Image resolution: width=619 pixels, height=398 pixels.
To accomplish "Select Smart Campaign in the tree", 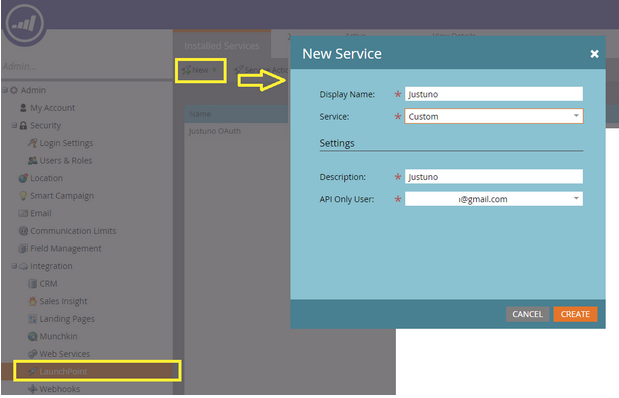I will coord(62,196).
